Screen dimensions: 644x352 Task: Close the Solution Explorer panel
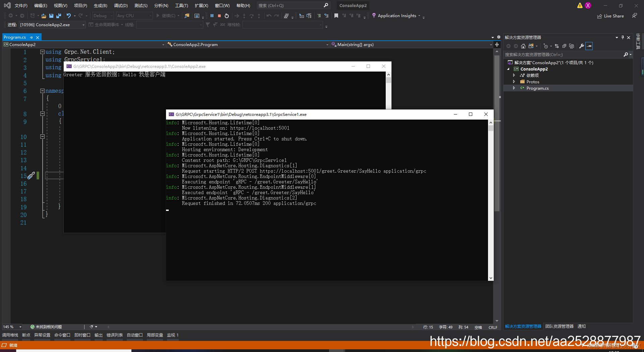[629, 37]
